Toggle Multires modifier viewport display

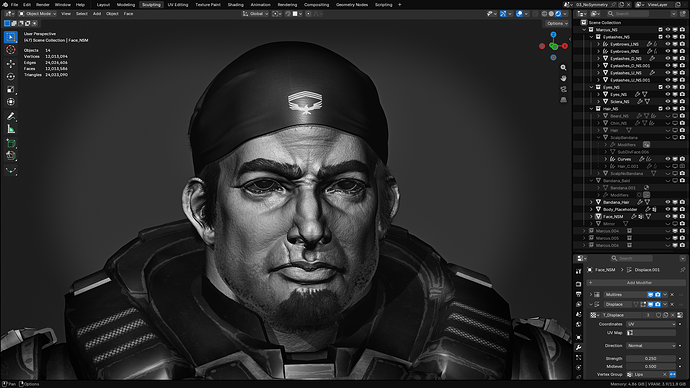coord(650,294)
